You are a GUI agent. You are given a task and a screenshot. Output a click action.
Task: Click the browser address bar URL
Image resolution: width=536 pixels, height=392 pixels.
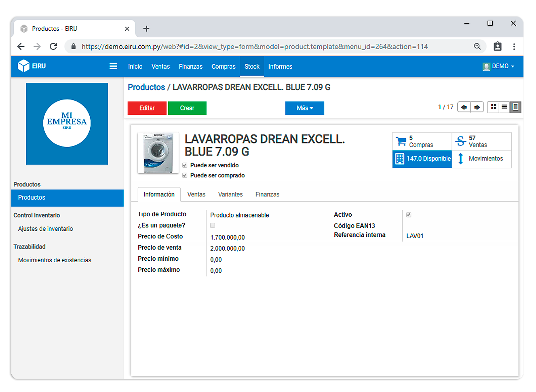(255, 46)
